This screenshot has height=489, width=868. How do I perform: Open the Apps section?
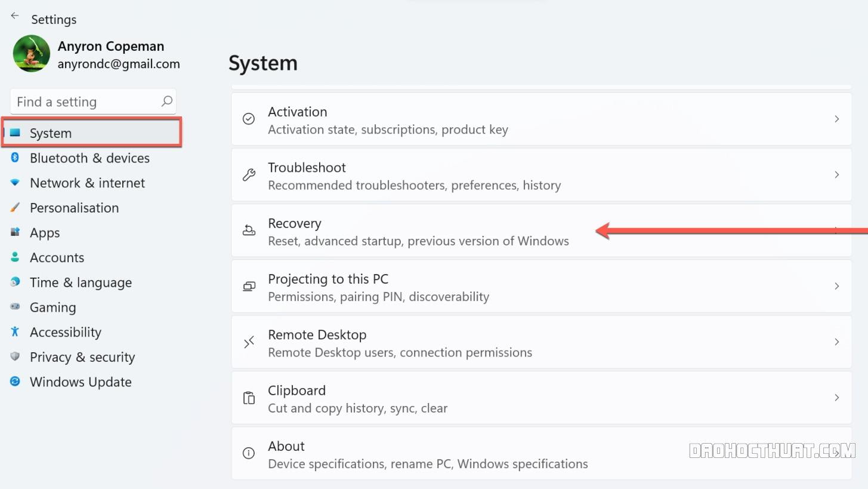pos(45,233)
